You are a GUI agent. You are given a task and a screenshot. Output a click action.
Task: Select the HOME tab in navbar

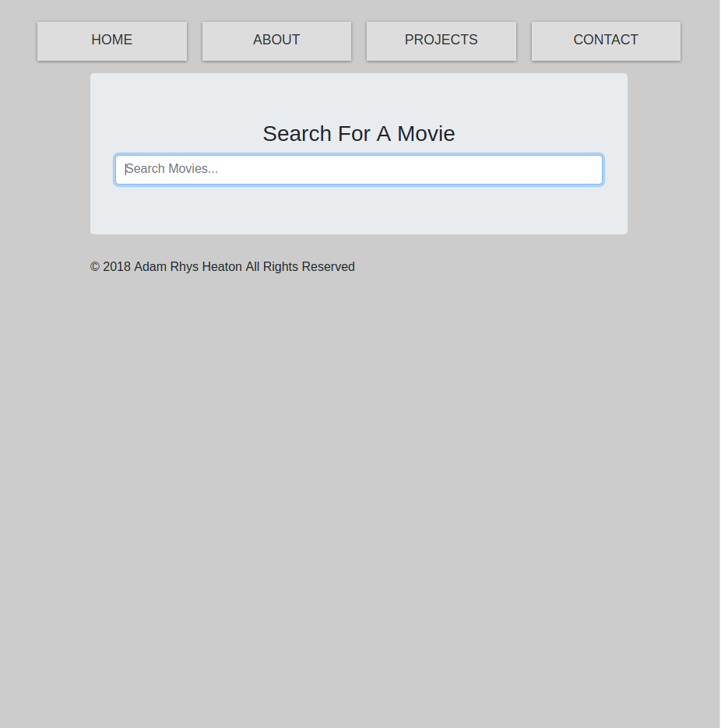point(112,40)
